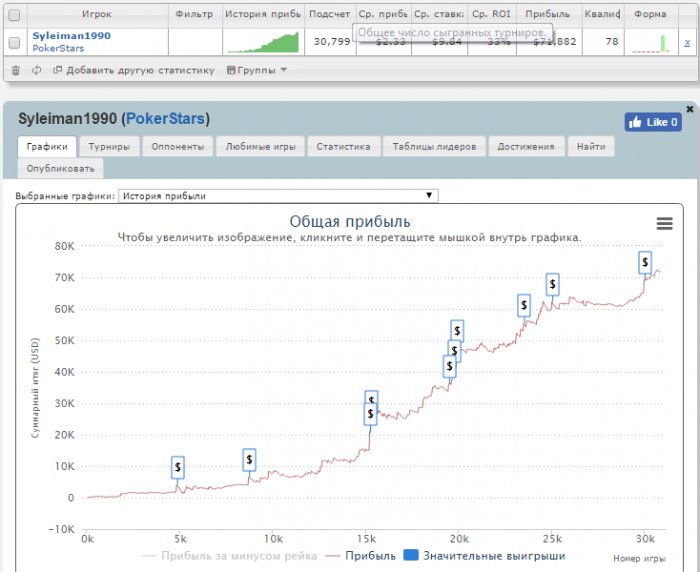Expand the Группы dropdown
This screenshot has height=572, width=700.
pos(257,70)
